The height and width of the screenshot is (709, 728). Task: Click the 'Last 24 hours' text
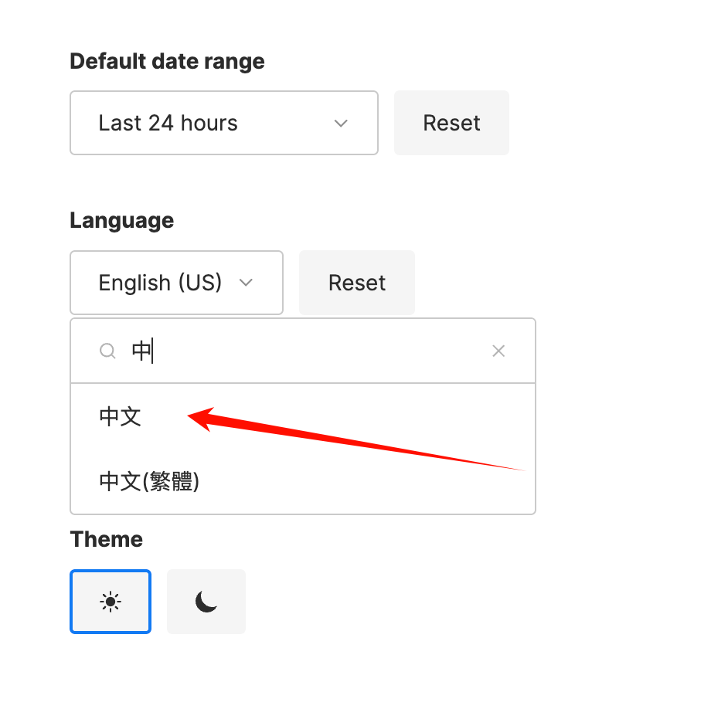(x=168, y=124)
